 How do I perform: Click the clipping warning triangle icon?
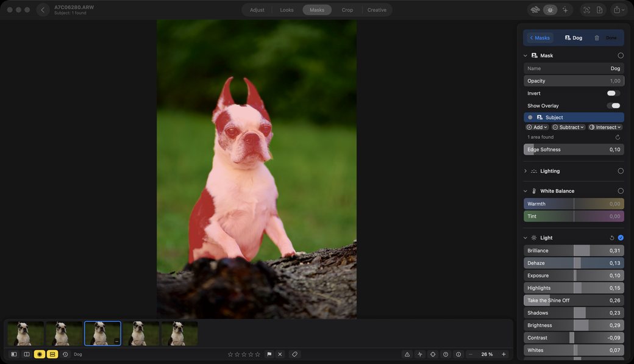click(x=407, y=354)
